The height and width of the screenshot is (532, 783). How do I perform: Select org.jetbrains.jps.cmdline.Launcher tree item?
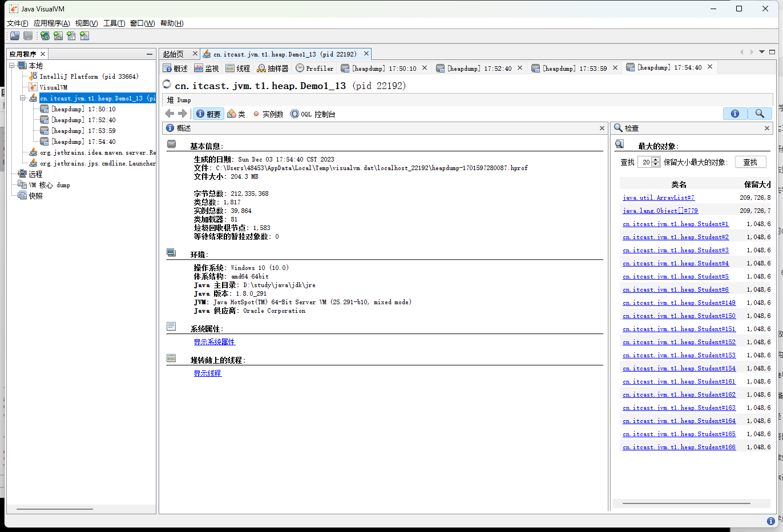tap(92, 163)
